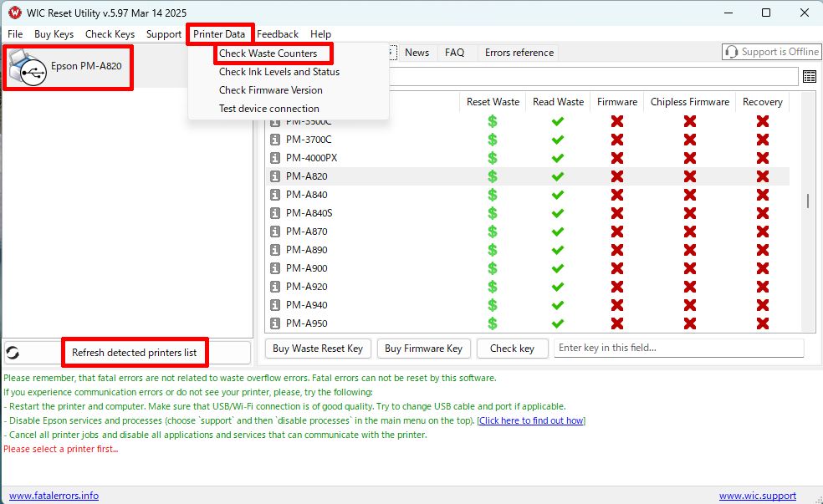This screenshot has width=823, height=504.
Task: Click the green Read Waste checkmark for PM-A900
Action: [558, 268]
